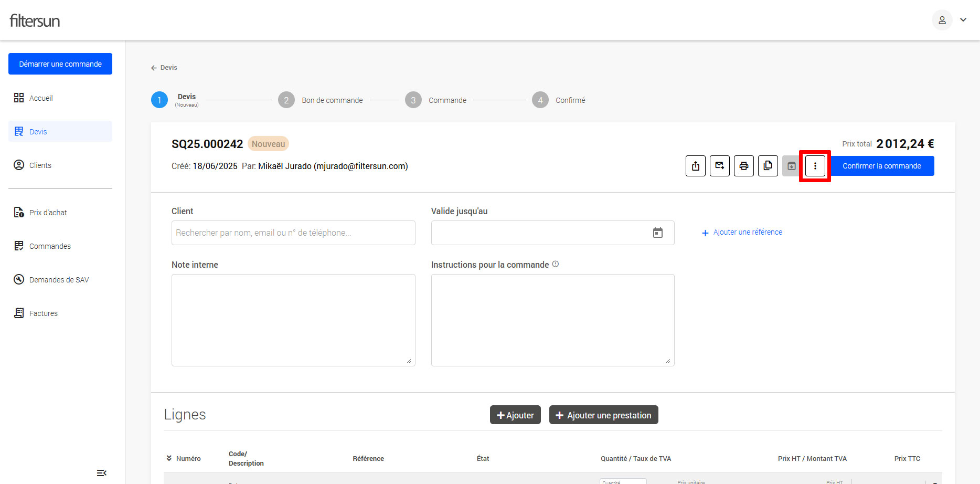
Task: Click Ajouter une prestation button
Action: click(x=603, y=415)
